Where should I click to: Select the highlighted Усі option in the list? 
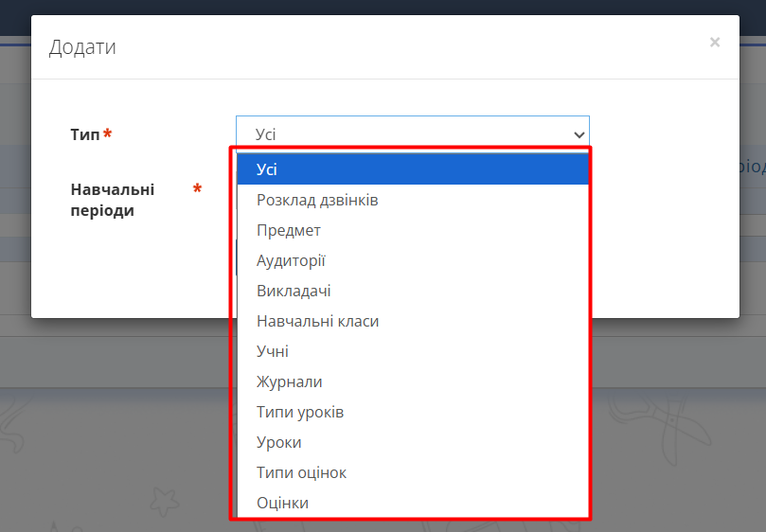(x=412, y=169)
